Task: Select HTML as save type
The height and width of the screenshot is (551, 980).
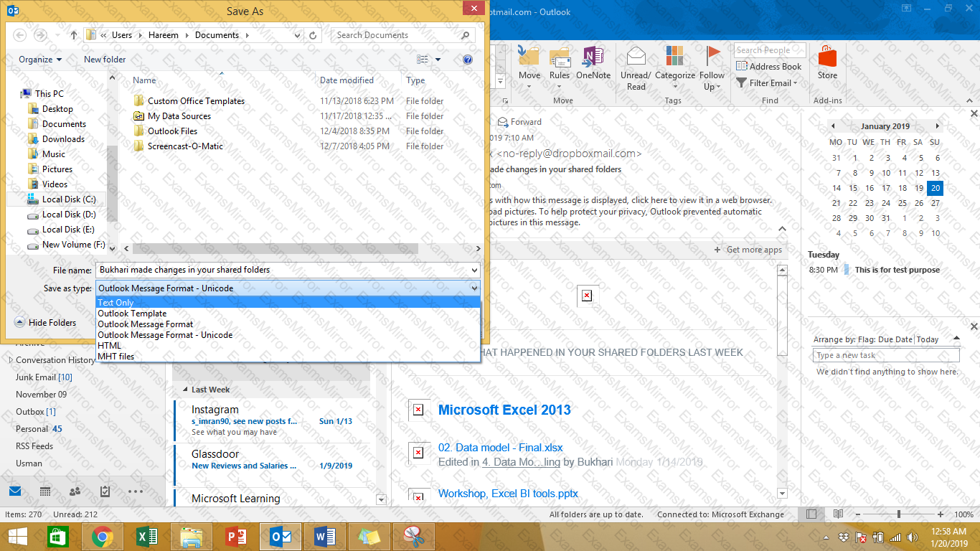Action: point(288,346)
